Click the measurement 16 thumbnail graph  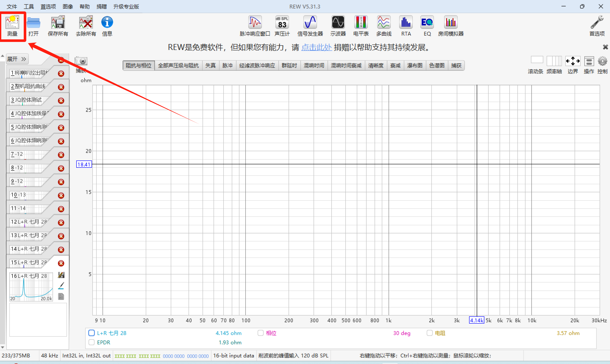click(31, 286)
